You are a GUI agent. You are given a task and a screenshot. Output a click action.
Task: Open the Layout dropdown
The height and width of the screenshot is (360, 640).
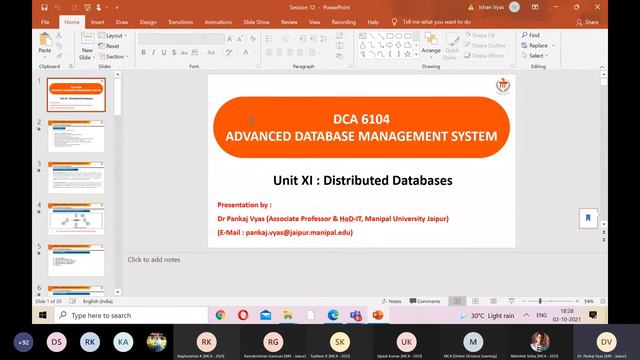tap(113, 36)
